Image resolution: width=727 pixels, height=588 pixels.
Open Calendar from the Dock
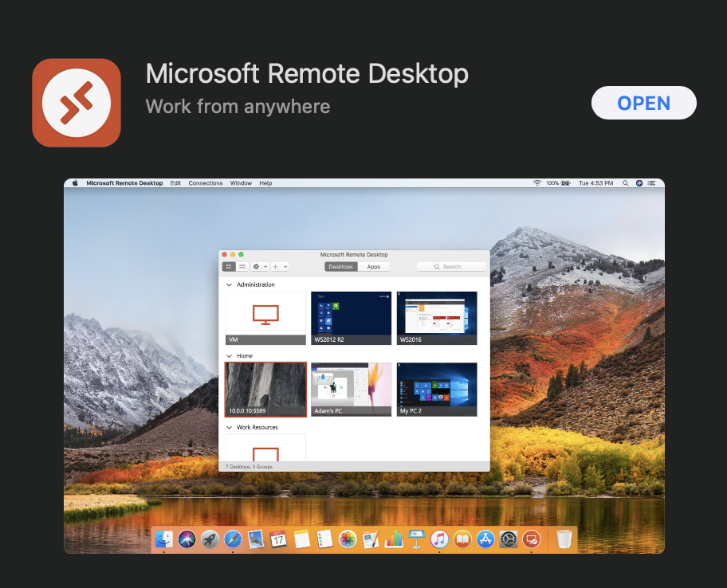click(279, 539)
